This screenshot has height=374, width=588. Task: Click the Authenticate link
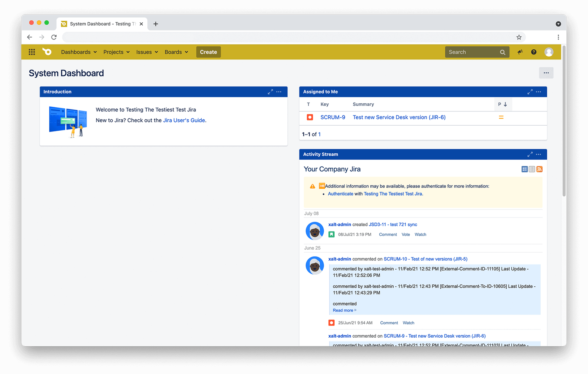[x=341, y=194]
